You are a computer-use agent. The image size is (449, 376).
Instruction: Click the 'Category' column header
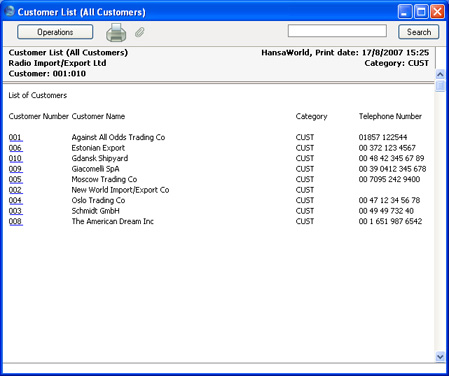311,116
